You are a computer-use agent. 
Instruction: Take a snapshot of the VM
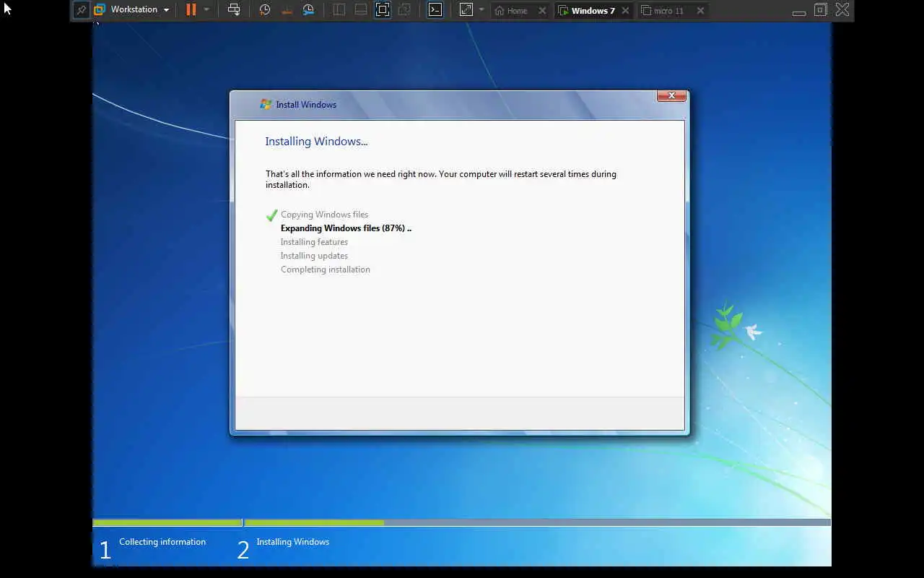[x=265, y=10]
